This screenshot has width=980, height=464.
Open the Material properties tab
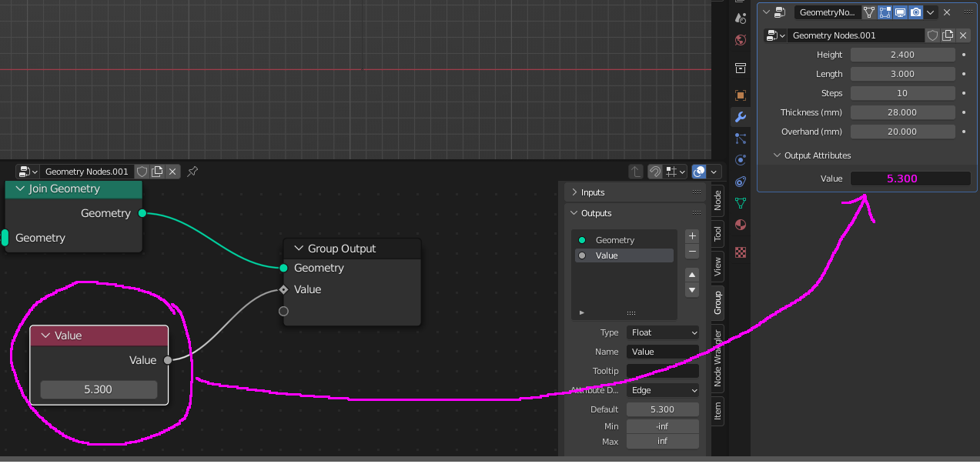pyautogui.click(x=741, y=225)
